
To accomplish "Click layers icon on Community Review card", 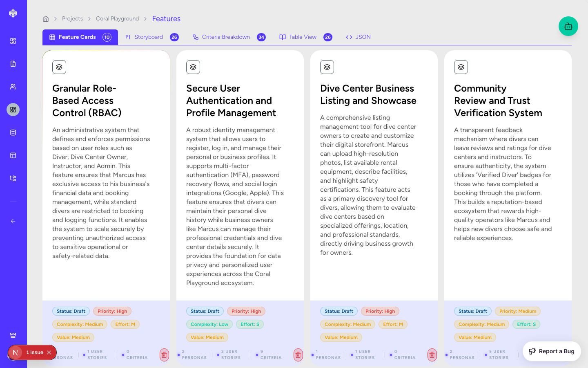I will [461, 67].
